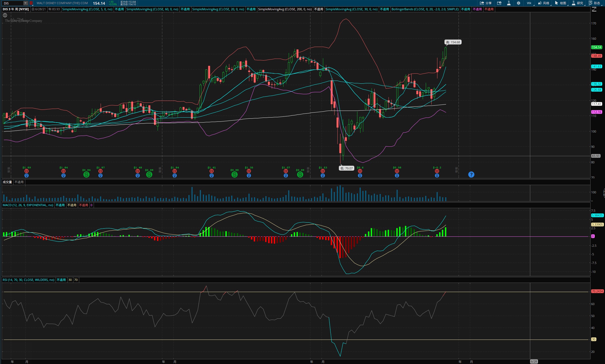The height and width of the screenshot is (364, 605).
Task: Click the exclamation alert icon on chart
Action: pos(5,15)
